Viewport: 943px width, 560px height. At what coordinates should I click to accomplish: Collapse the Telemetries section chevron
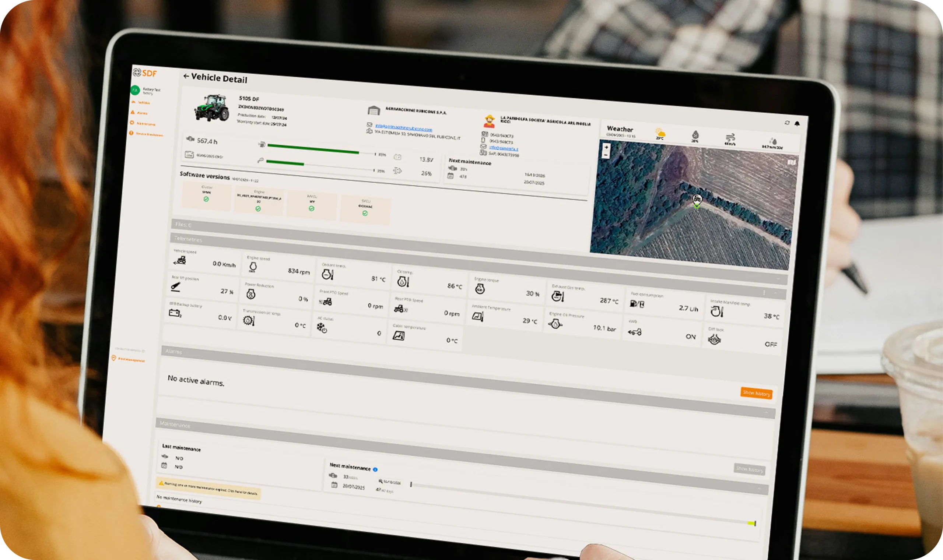(775, 293)
